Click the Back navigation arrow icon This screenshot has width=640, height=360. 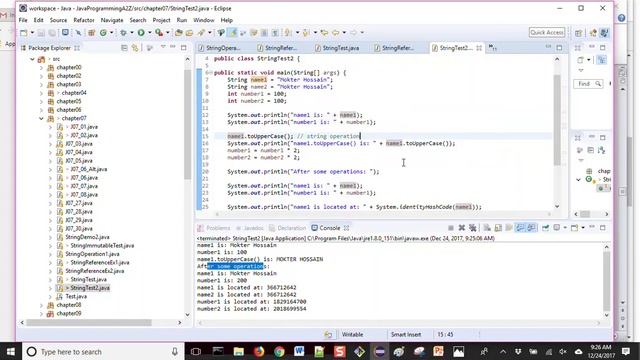(x=336, y=33)
